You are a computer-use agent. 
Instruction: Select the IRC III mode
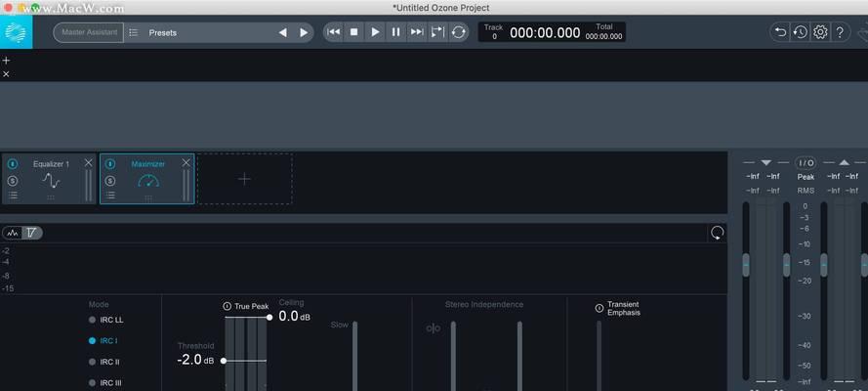[105, 383]
